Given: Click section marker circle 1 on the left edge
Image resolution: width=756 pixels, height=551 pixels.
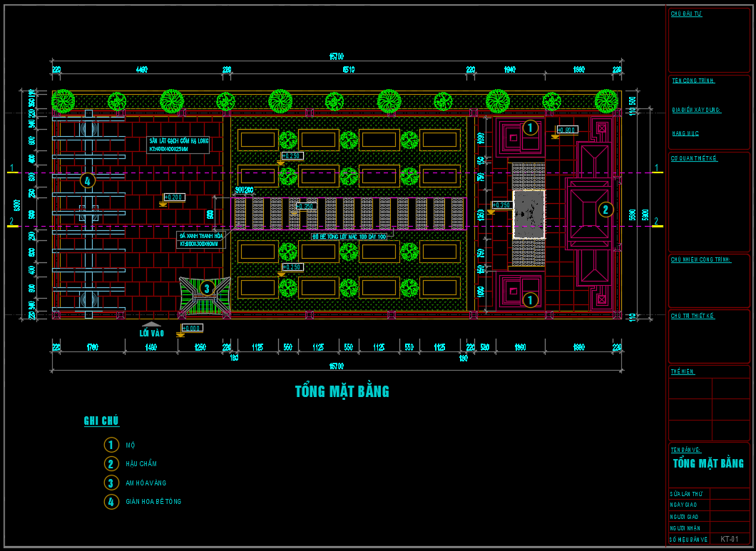Looking at the screenshot, I should [12, 168].
